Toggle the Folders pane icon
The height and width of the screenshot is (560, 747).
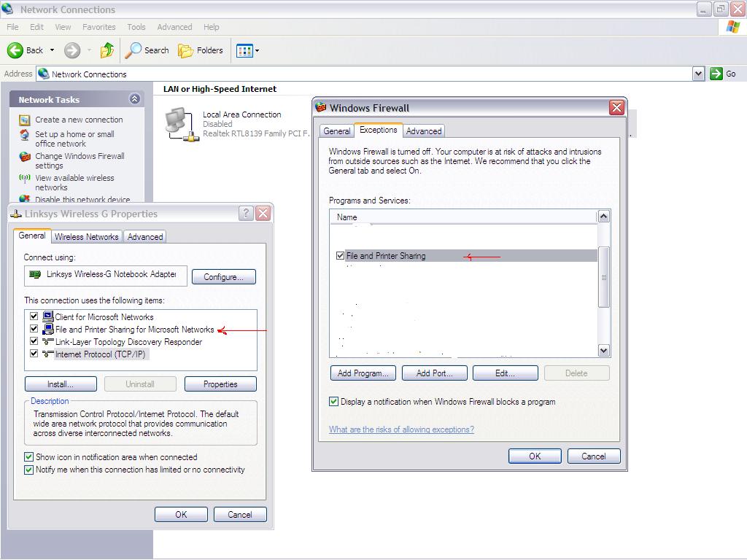185,50
